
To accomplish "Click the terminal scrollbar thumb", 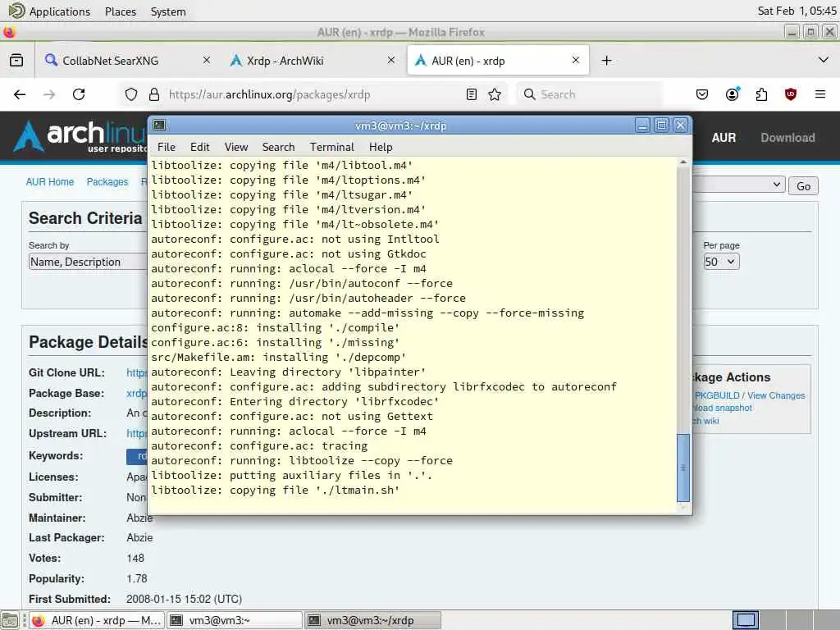I will tap(683, 467).
